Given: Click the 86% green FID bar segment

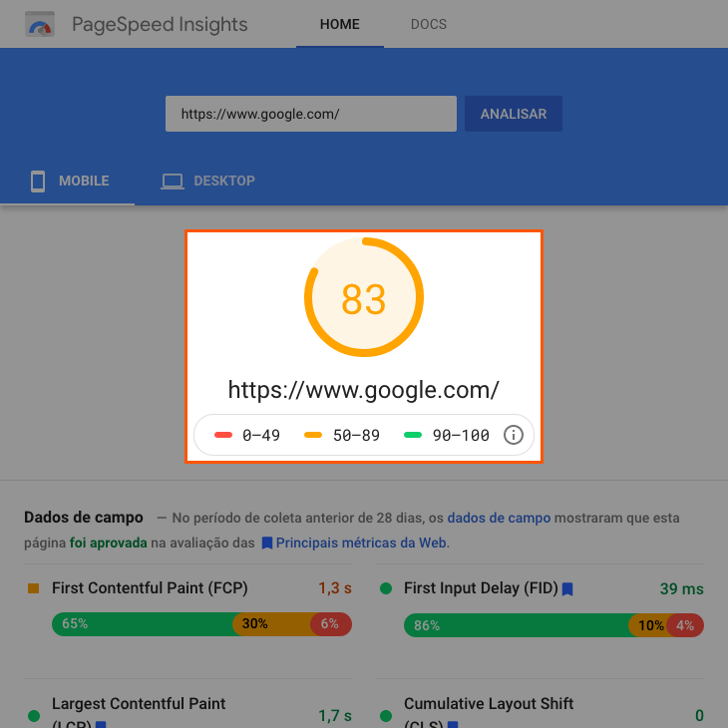Looking at the screenshot, I should click(x=517, y=625).
